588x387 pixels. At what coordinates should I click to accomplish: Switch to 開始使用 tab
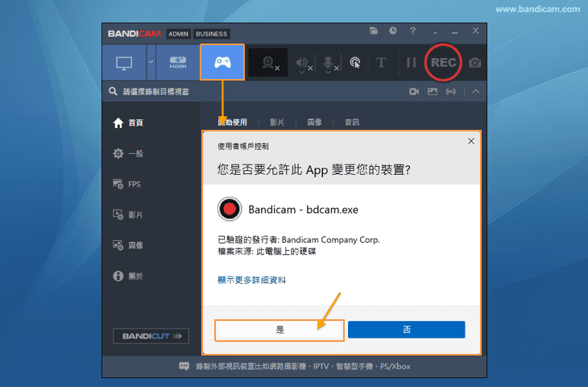(233, 123)
